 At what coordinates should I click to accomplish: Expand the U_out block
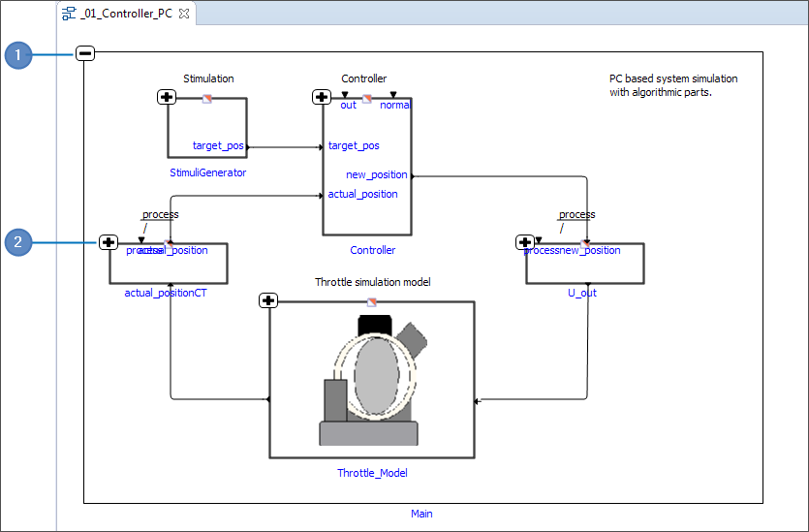[x=525, y=242]
